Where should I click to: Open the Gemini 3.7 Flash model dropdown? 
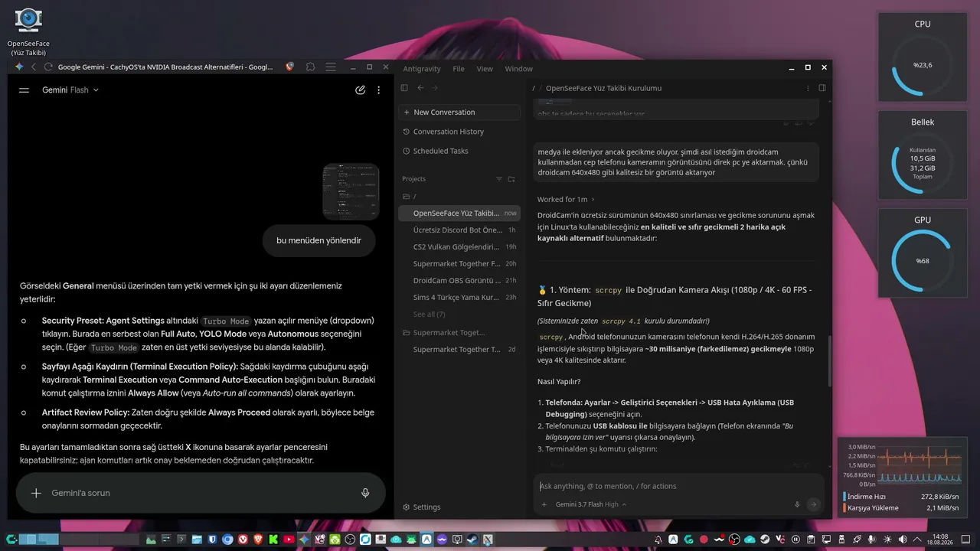pos(591,504)
